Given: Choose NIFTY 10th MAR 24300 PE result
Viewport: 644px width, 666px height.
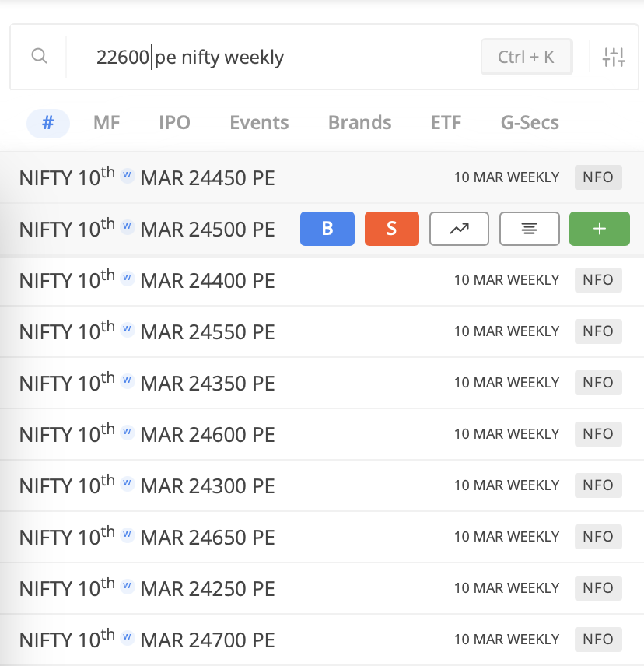Looking at the screenshot, I should point(147,485).
